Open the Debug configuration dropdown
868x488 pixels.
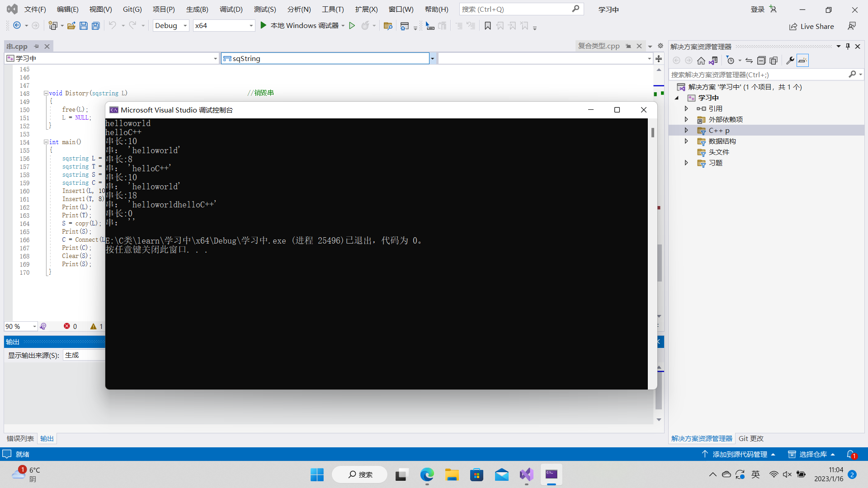tap(185, 26)
